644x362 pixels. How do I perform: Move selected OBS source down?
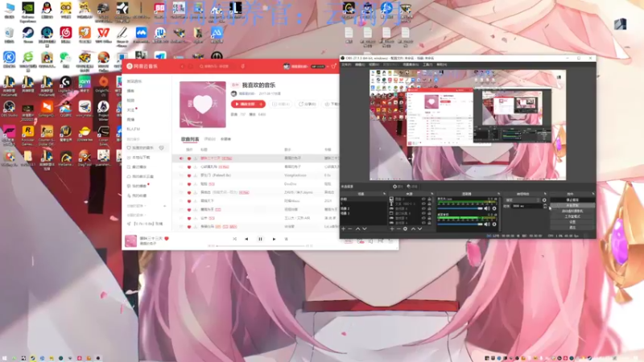[419, 229]
